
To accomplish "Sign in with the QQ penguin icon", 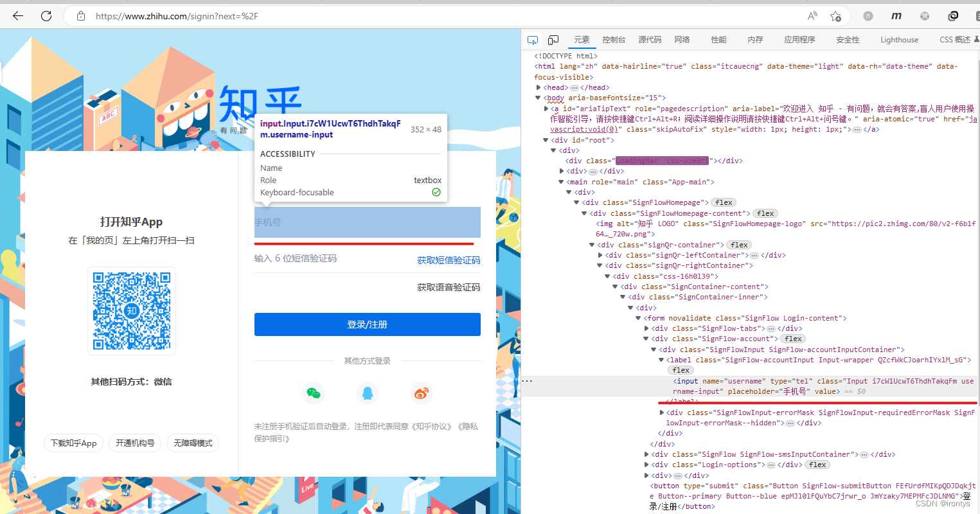I will click(x=368, y=393).
